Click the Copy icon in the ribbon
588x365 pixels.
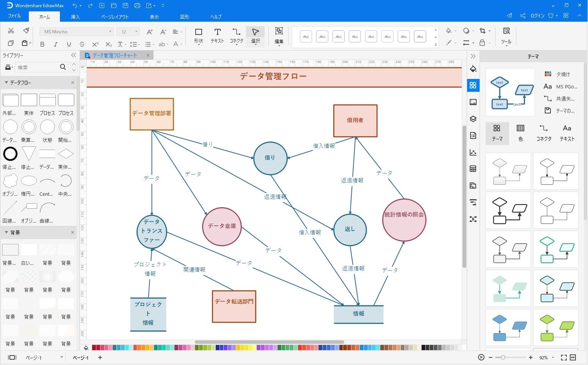[x=11, y=43]
